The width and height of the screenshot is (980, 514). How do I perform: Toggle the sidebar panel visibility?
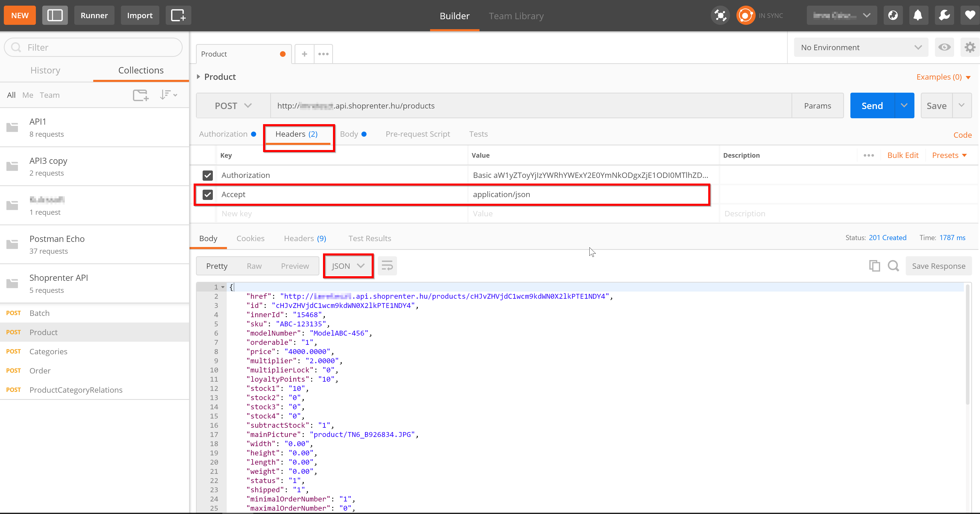coord(55,15)
